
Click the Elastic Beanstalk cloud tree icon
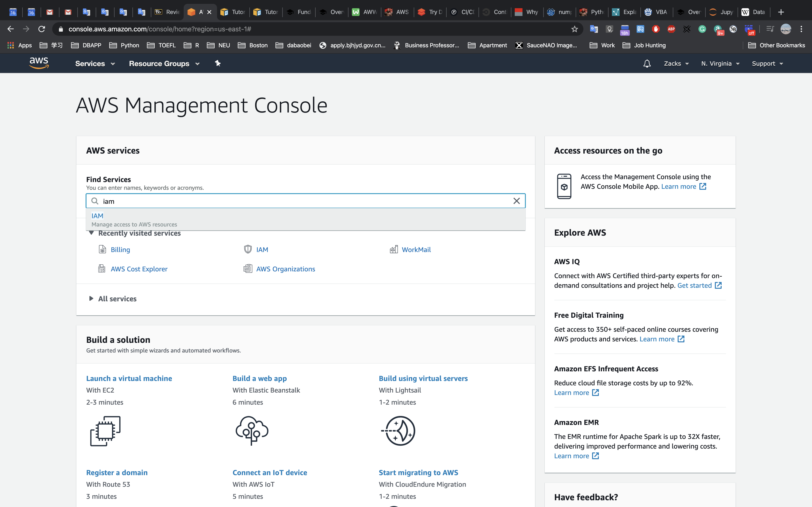(x=252, y=431)
